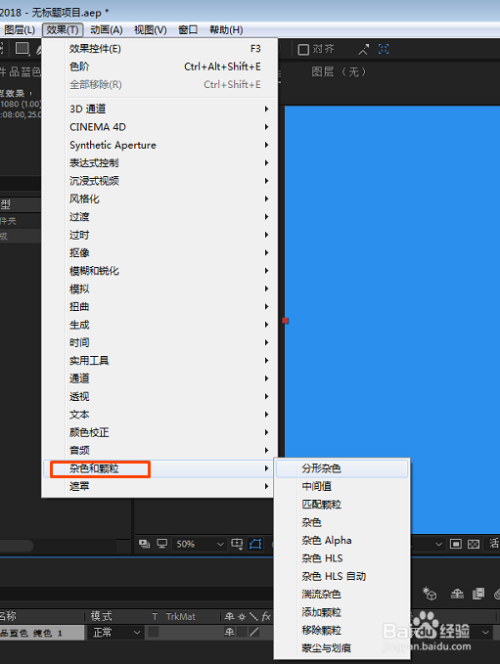
Task: Choose 效果控件(E) from the menu
Action: (x=160, y=49)
